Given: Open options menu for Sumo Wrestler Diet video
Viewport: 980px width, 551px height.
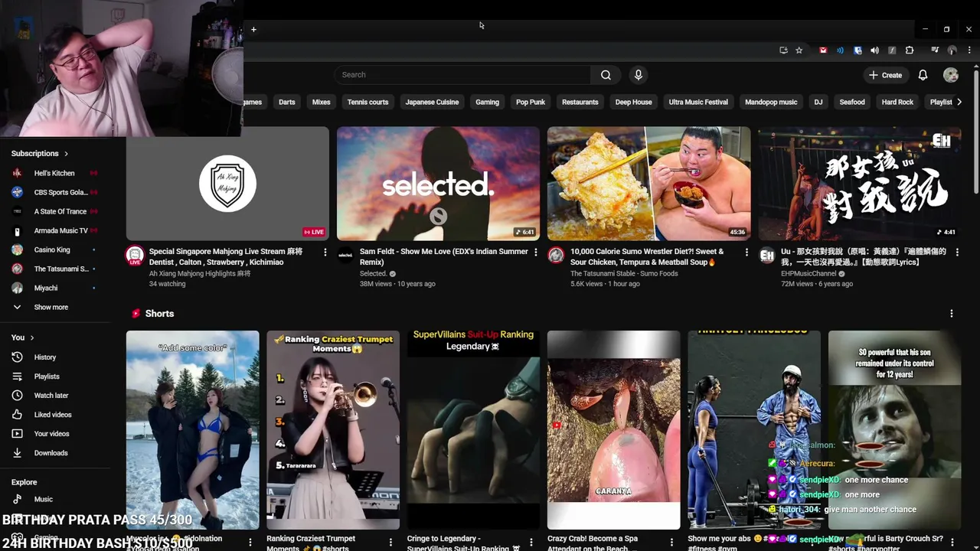Looking at the screenshot, I should (746, 252).
